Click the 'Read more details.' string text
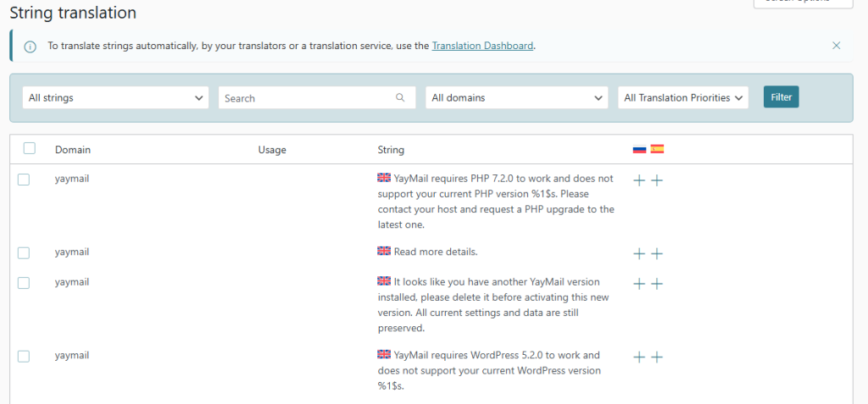The height and width of the screenshot is (404, 868). (x=436, y=252)
